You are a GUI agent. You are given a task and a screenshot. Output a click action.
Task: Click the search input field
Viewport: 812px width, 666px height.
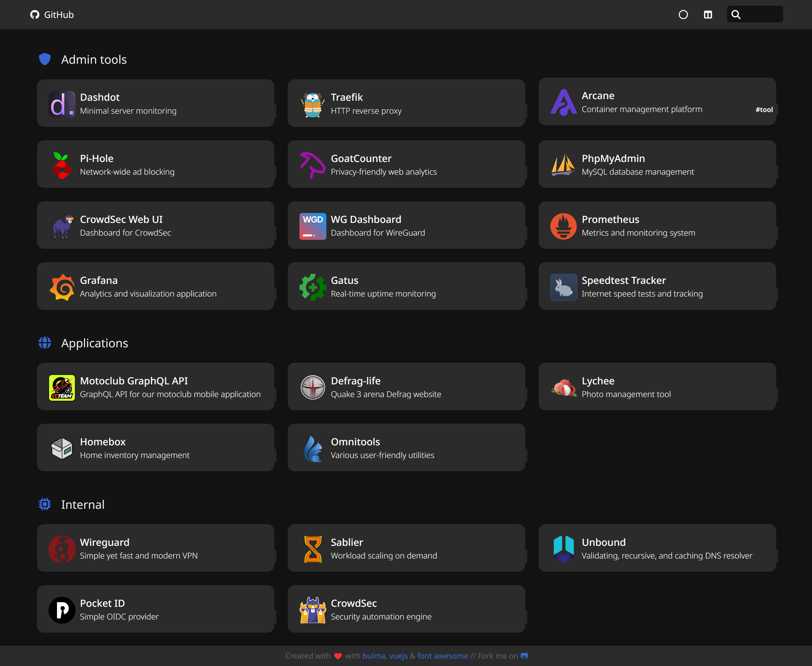pyautogui.click(x=755, y=14)
